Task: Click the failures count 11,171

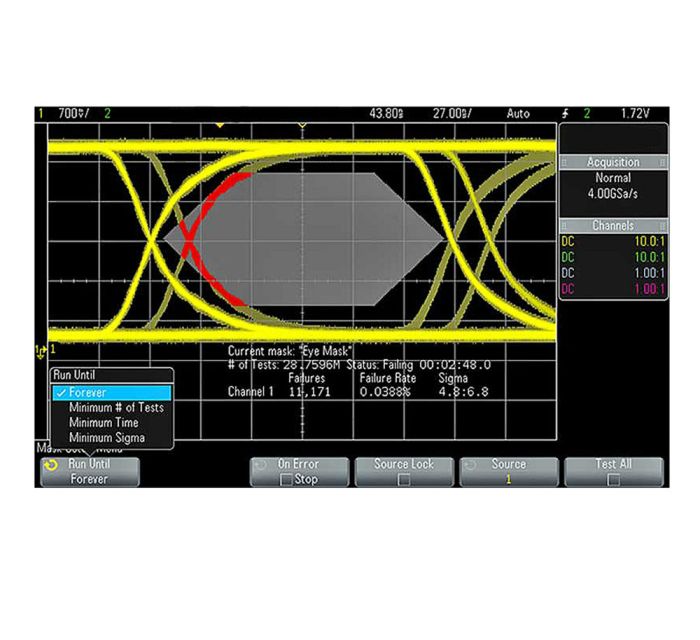Action: click(x=309, y=392)
